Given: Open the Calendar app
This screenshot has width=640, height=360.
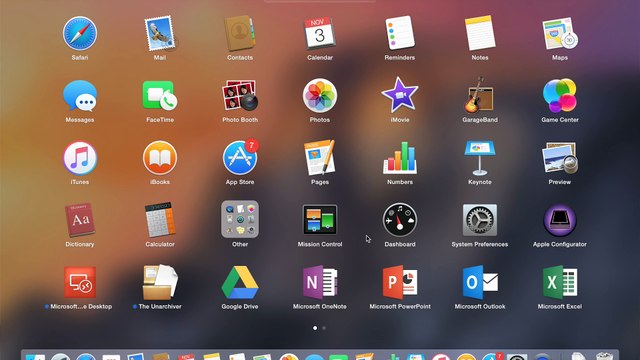Looking at the screenshot, I should click(x=320, y=33).
